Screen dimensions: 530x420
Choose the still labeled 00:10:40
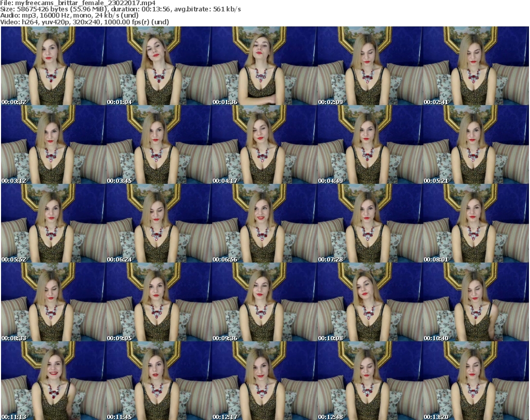point(476,302)
